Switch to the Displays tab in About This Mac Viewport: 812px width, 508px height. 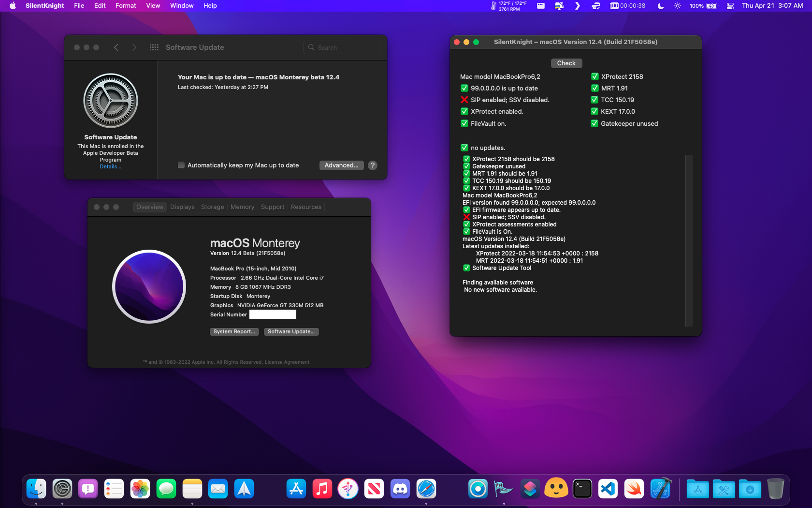[x=182, y=207]
